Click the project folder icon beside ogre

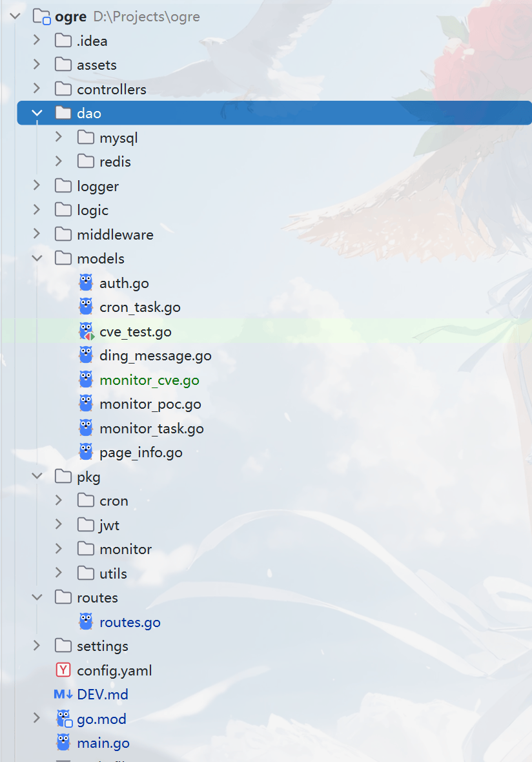point(41,17)
